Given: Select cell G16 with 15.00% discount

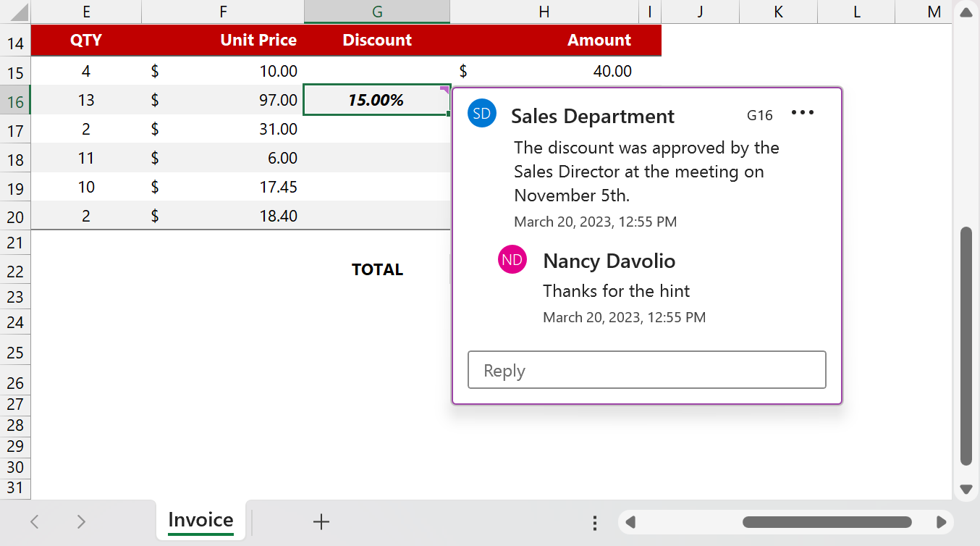Looking at the screenshot, I should tap(376, 101).
